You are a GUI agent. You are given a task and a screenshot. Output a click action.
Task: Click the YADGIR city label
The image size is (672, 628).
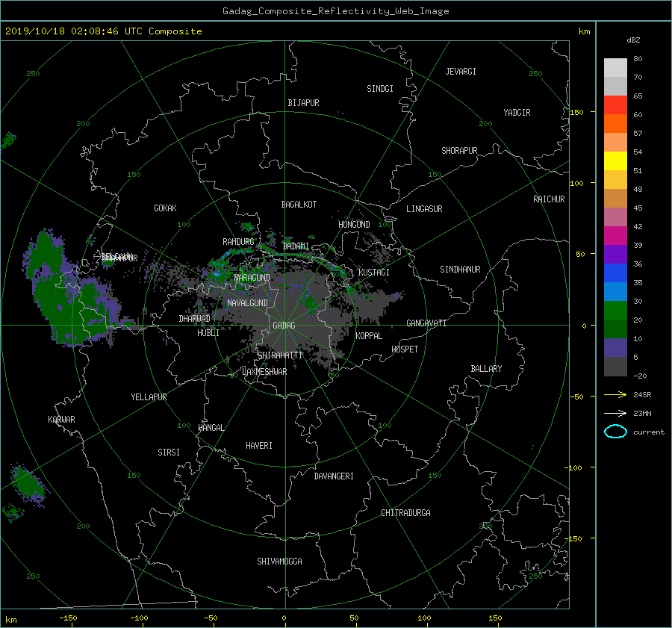pyautogui.click(x=517, y=113)
